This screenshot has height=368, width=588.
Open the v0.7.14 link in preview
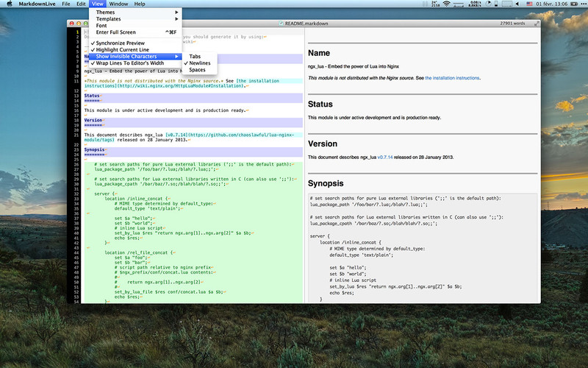point(384,158)
